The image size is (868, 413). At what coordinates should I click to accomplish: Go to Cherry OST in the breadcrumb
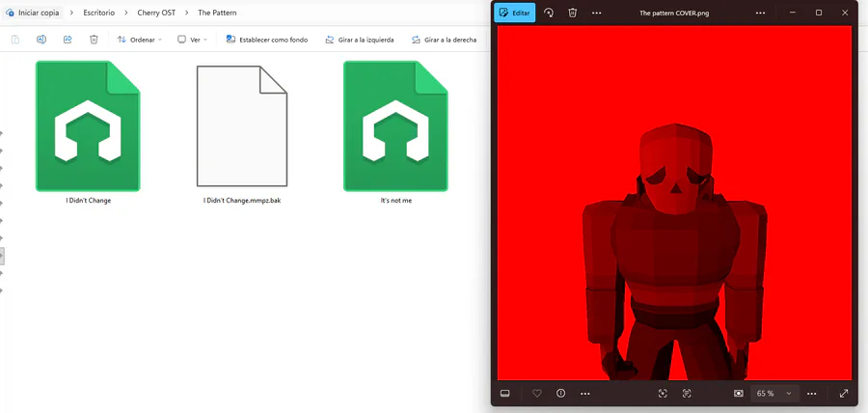156,13
